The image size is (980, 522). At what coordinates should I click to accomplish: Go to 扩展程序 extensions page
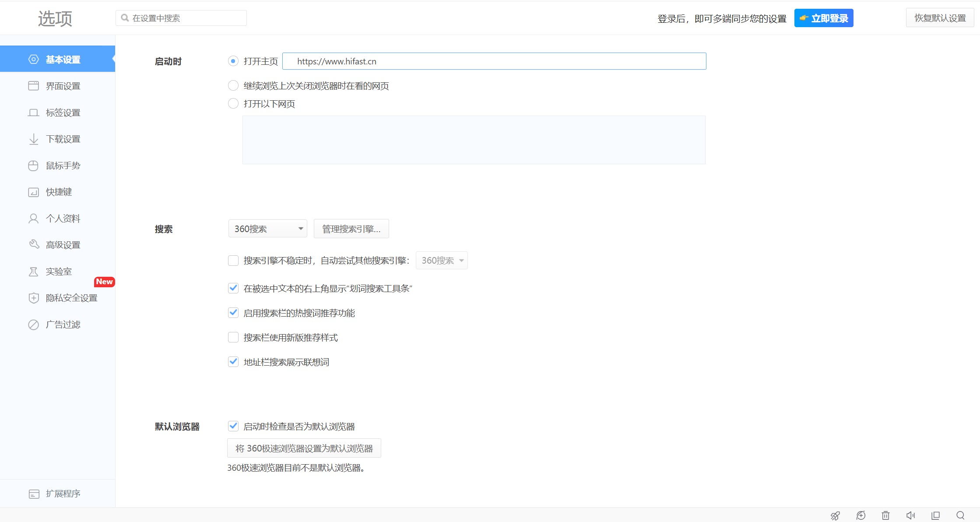[63, 494]
